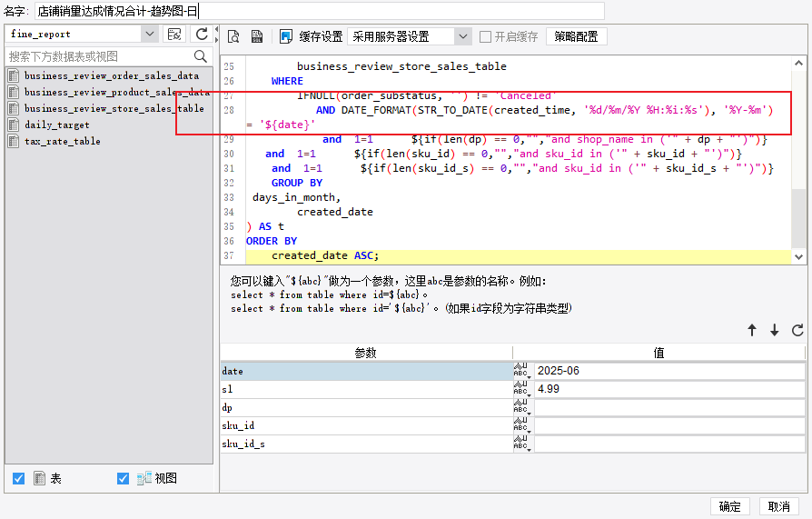This screenshot has width=812, height=519.
Task: Click SQL line 37 created_date ASC
Action: click(x=325, y=255)
